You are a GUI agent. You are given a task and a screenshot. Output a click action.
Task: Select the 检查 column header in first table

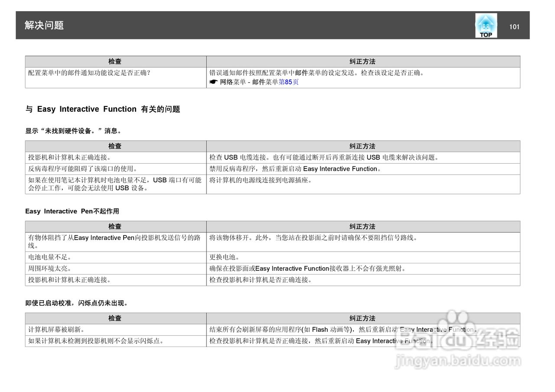115,62
